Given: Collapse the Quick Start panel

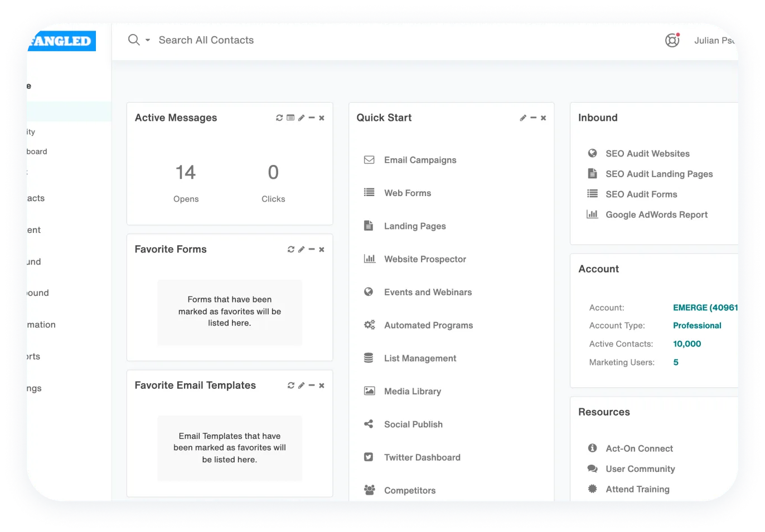Looking at the screenshot, I should click(533, 118).
